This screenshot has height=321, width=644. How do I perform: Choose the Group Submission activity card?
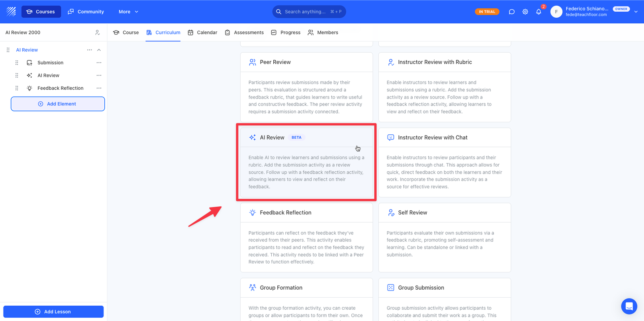[445, 300]
